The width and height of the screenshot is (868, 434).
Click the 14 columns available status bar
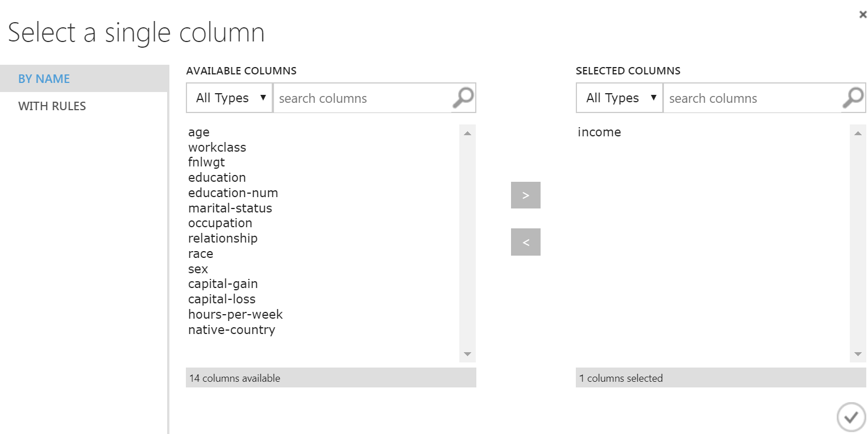[x=331, y=378]
